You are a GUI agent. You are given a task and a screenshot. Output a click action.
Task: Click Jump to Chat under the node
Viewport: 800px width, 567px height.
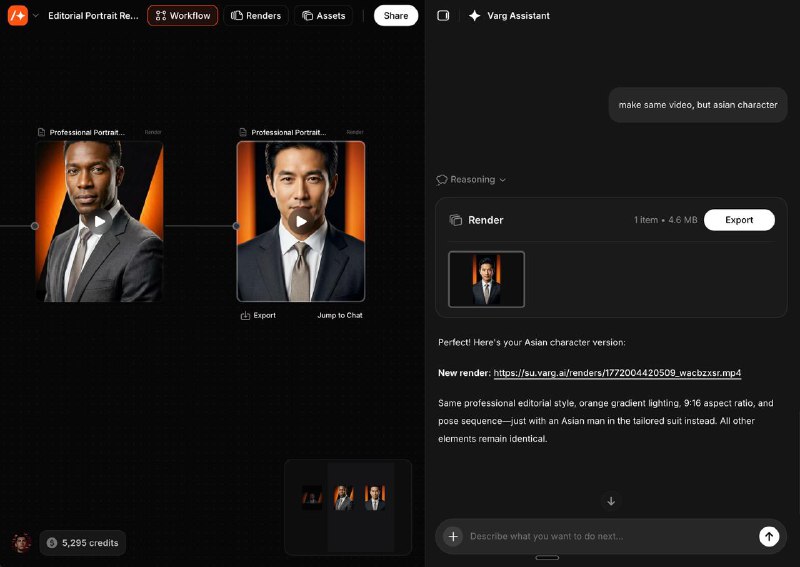pos(340,316)
